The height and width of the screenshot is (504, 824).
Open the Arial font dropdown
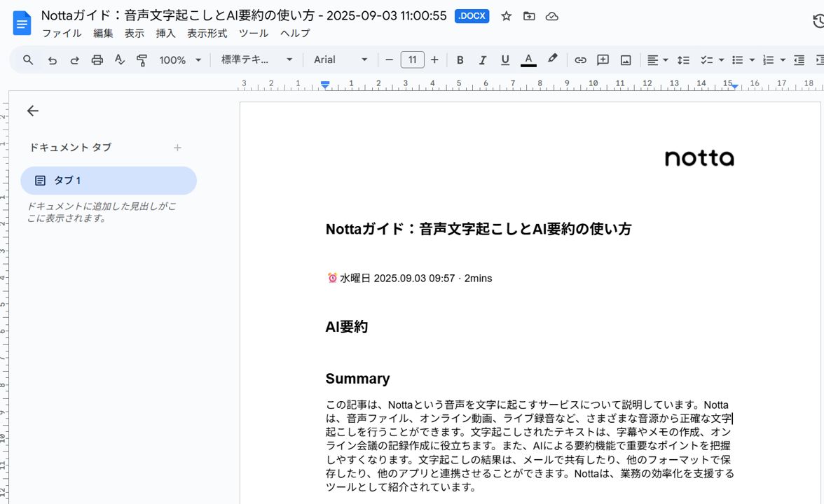pos(341,60)
